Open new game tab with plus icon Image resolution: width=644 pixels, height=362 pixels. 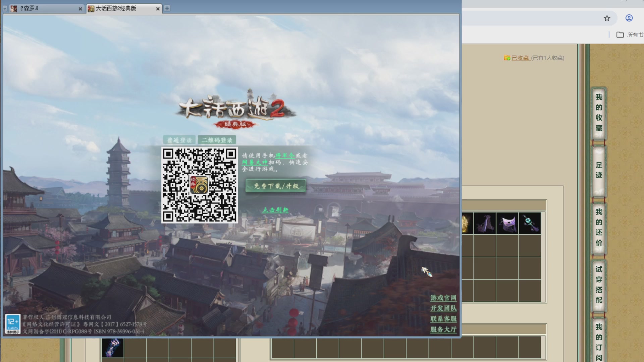pyautogui.click(x=167, y=8)
